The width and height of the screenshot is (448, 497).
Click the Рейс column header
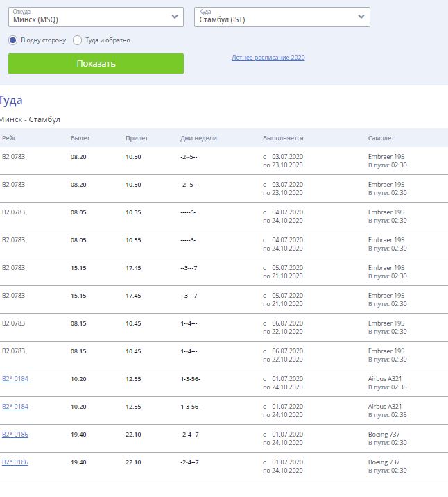(x=9, y=138)
